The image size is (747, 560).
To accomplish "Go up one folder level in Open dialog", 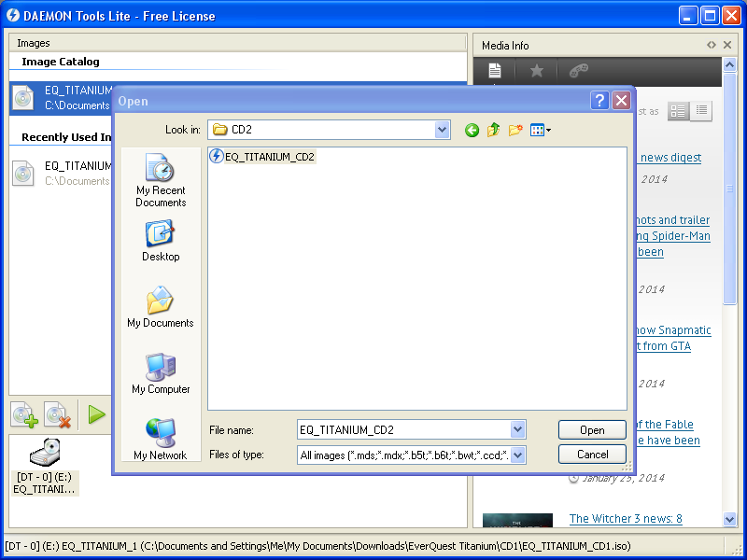I will coord(493,130).
